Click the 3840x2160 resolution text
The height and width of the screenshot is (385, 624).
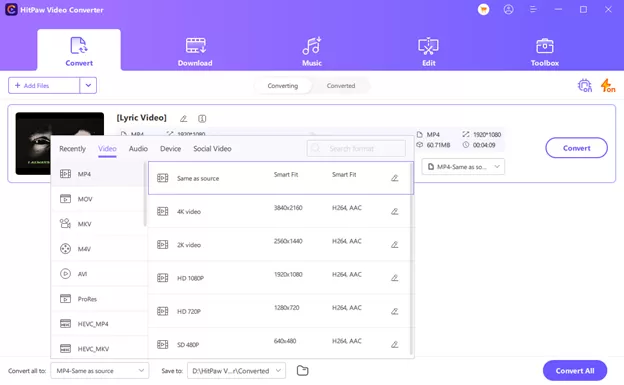pyautogui.click(x=288, y=208)
